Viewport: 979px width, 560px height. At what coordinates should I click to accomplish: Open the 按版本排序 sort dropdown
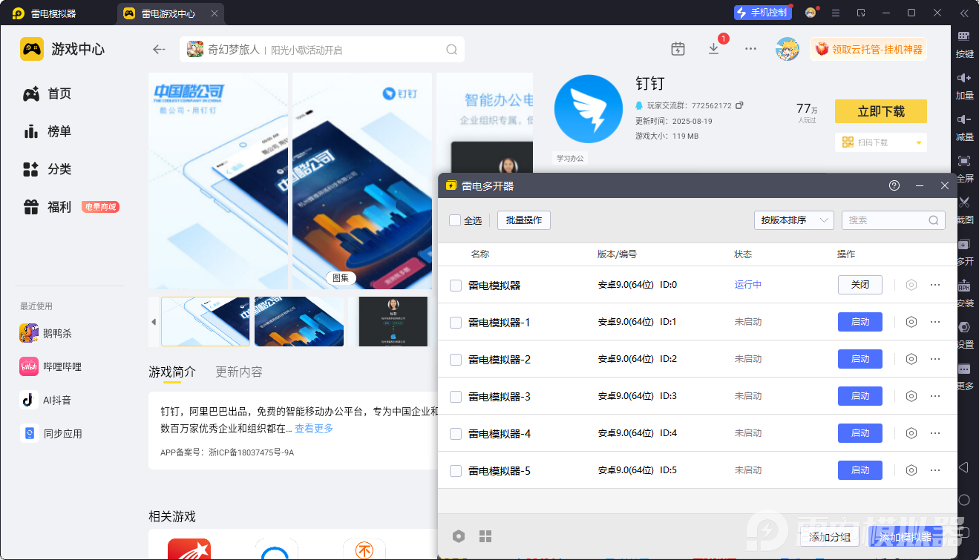793,220
